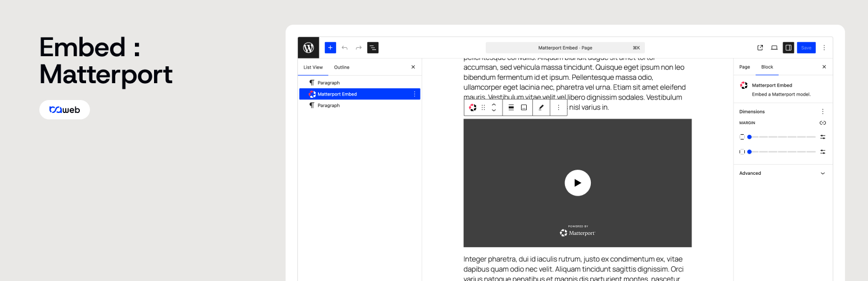The width and height of the screenshot is (868, 281).
Task: Switch to the Page settings tab
Action: [744, 67]
